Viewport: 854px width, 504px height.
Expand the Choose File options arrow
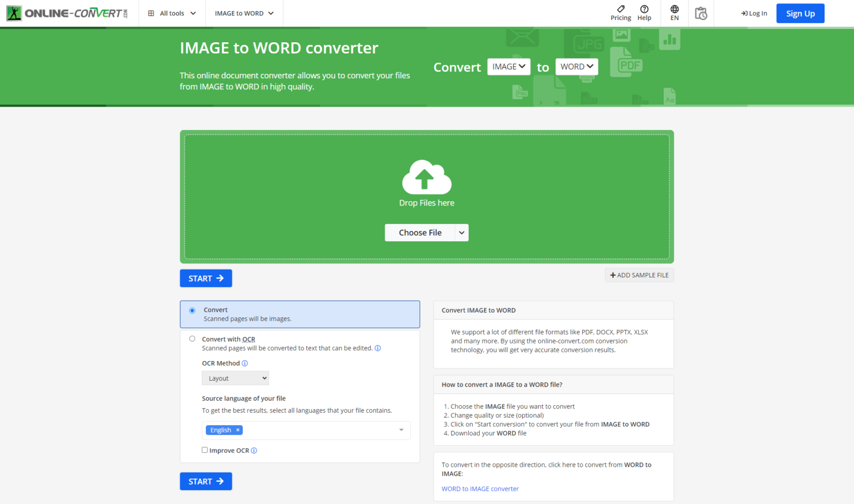[x=461, y=233]
